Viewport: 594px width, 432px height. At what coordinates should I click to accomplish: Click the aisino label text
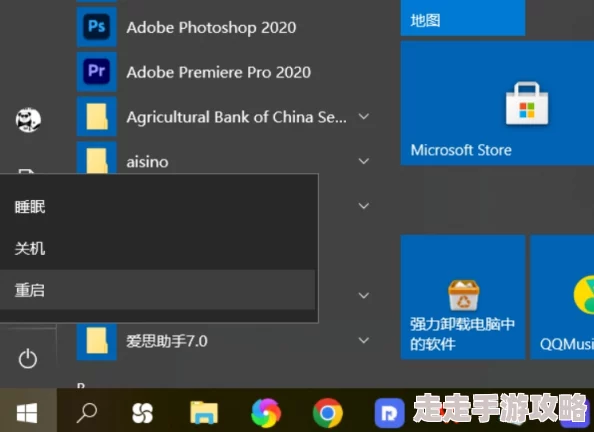[x=147, y=162]
